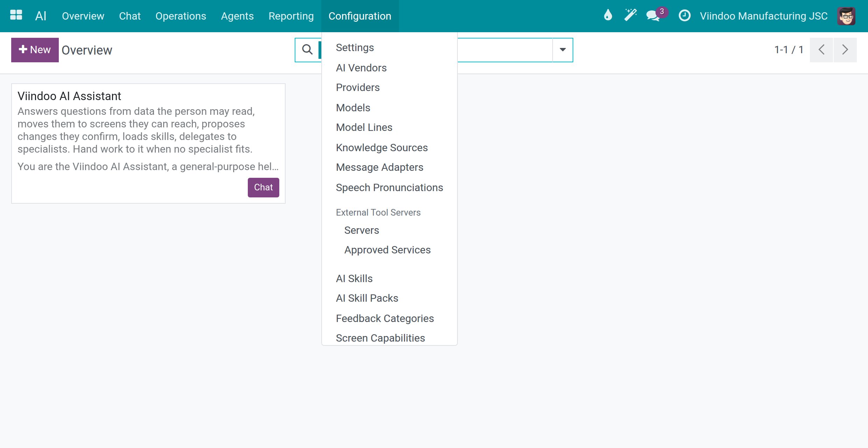Open the Reporting menu
The image size is (868, 448).
(291, 16)
